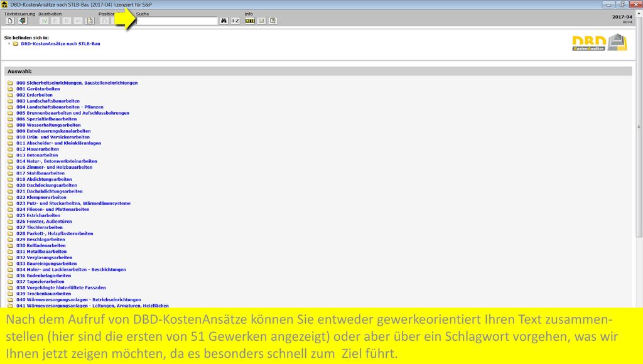Click the binoculars search icon

coord(224,21)
